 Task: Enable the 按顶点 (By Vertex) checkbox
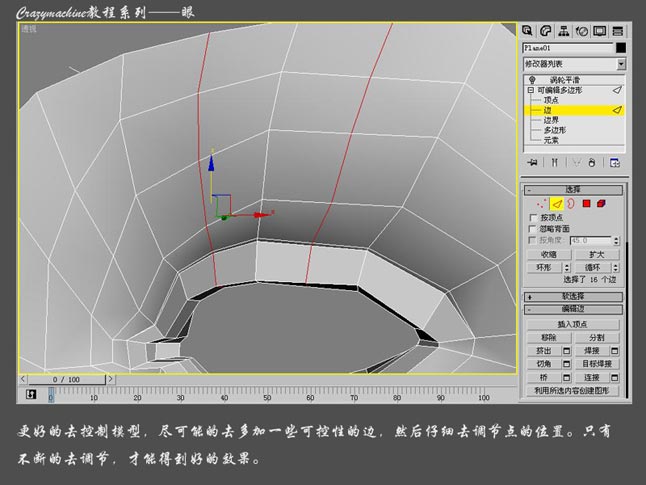click(532, 217)
